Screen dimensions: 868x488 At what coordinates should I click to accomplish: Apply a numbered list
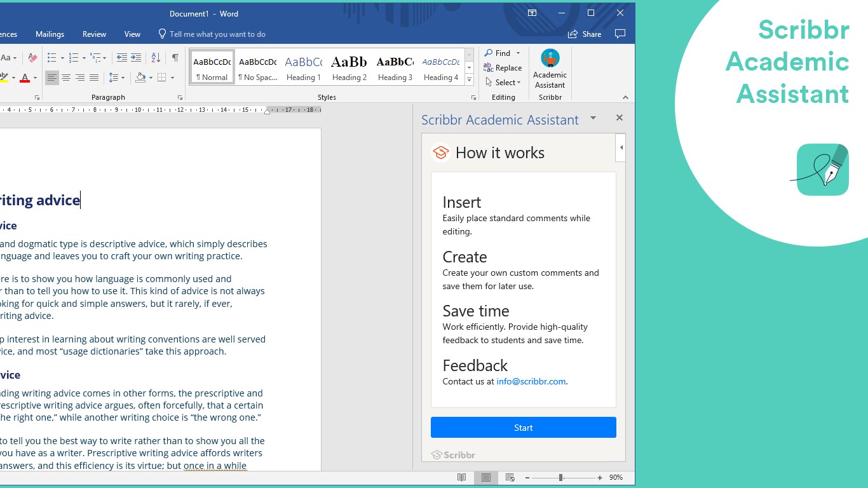74,58
